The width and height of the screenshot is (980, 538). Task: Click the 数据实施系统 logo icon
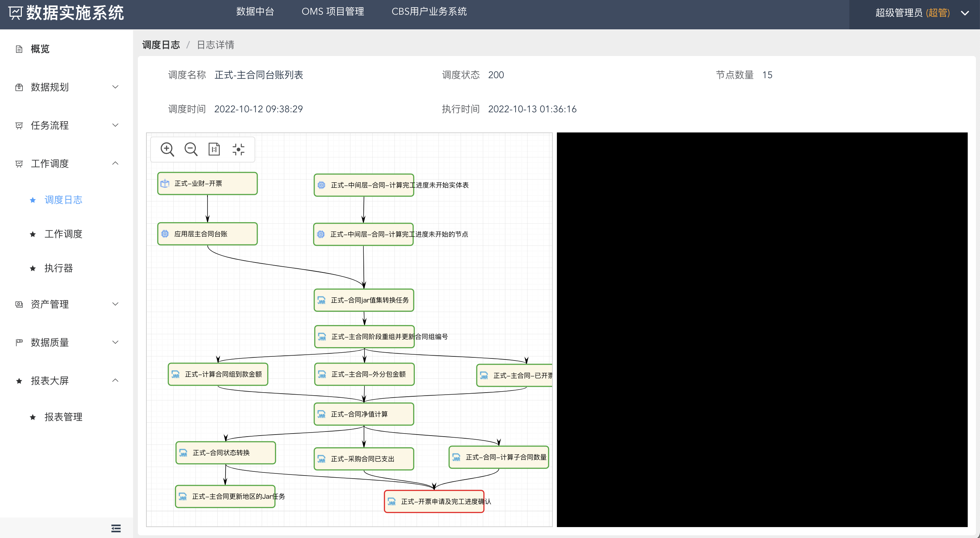click(16, 13)
